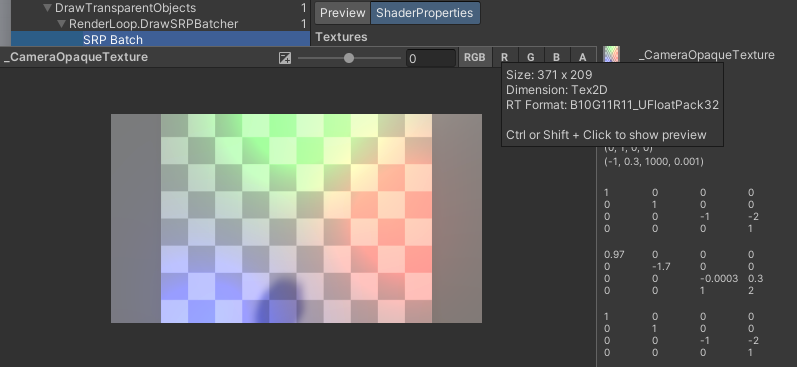797x367 pixels.
Task: Collapse the DrawTransparentObjects tree node arrow
Action: [48, 8]
